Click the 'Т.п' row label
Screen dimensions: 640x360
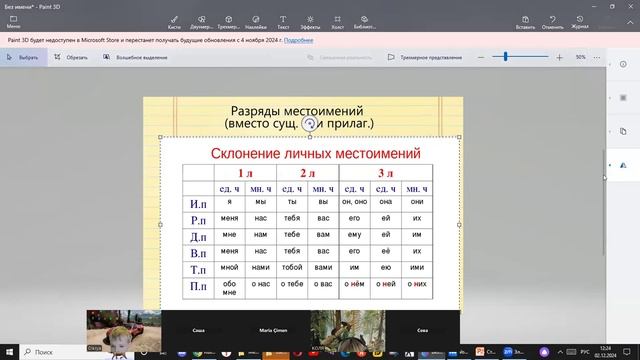(198, 270)
